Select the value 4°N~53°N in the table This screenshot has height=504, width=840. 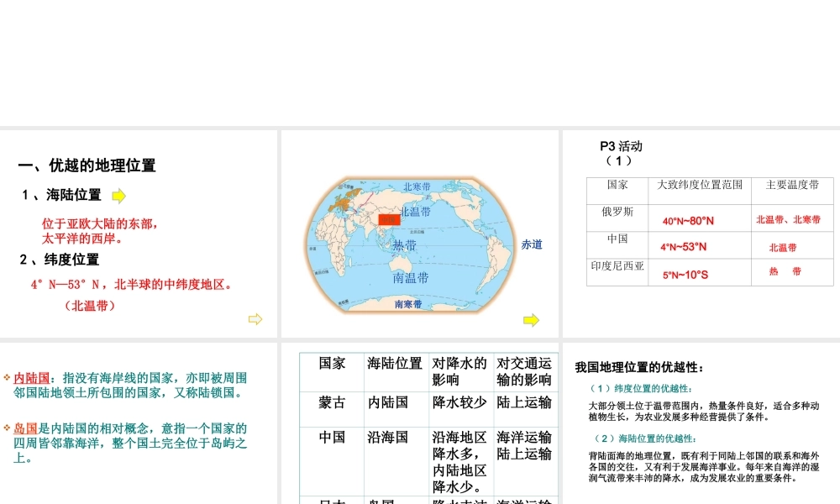[683, 247]
